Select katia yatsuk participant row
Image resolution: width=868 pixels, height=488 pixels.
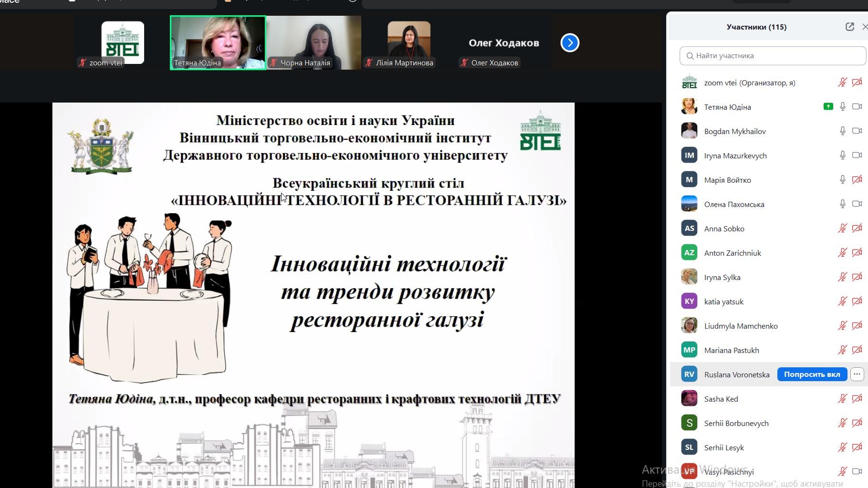click(724, 301)
